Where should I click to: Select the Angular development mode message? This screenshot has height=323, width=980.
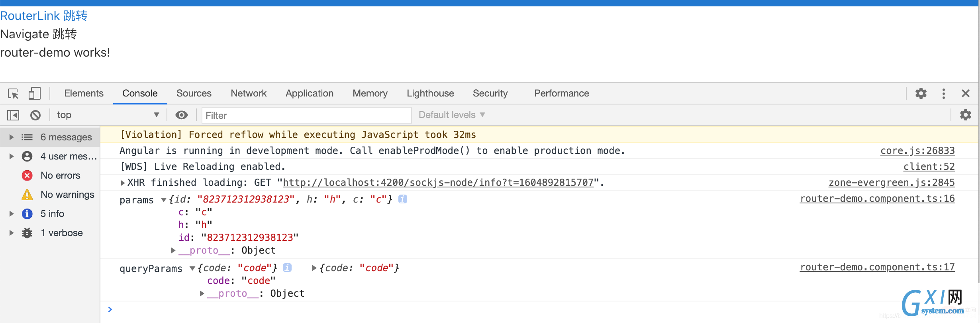click(372, 151)
